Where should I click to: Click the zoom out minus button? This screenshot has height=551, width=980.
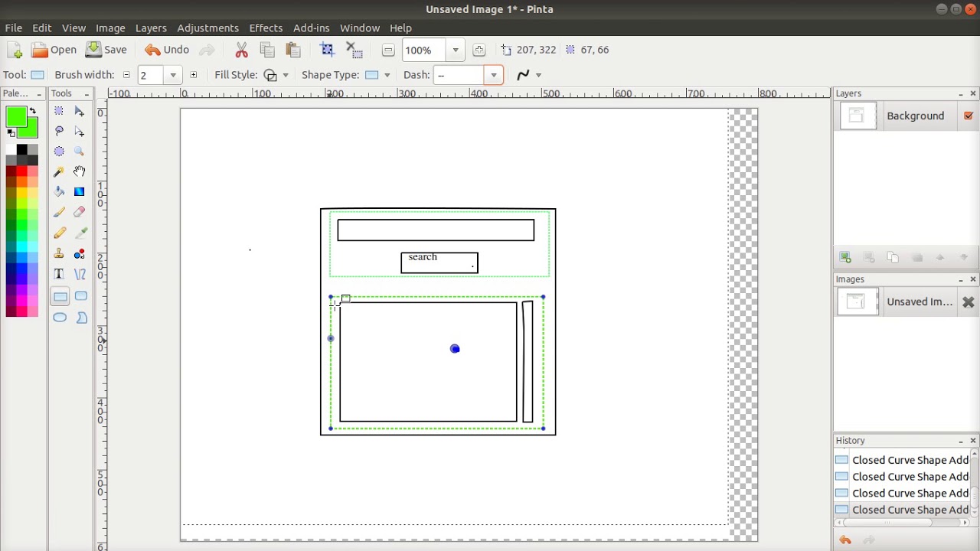coord(388,50)
